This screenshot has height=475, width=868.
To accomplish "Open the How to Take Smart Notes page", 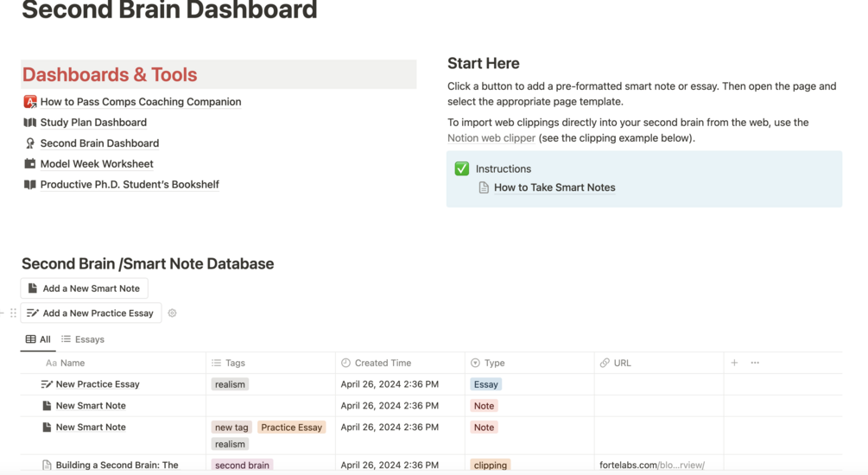I will pyautogui.click(x=554, y=187).
